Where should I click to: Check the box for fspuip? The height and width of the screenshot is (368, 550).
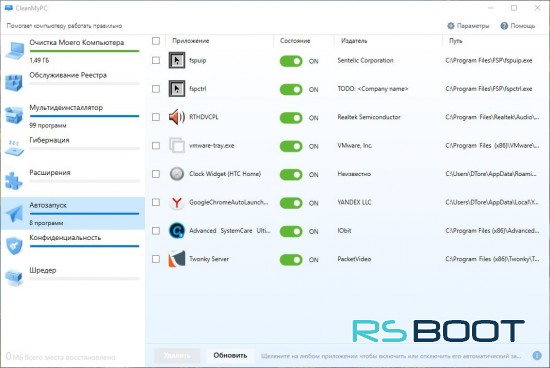(x=156, y=60)
